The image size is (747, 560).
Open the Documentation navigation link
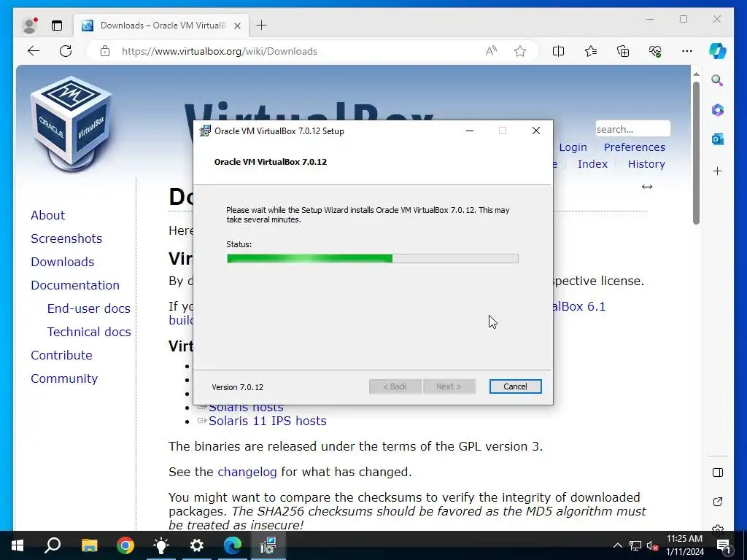(75, 285)
